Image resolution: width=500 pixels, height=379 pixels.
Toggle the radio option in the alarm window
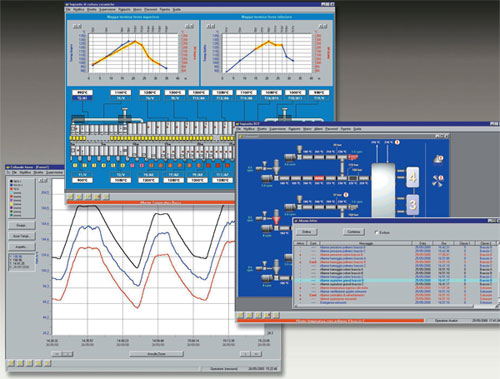tap(377, 232)
